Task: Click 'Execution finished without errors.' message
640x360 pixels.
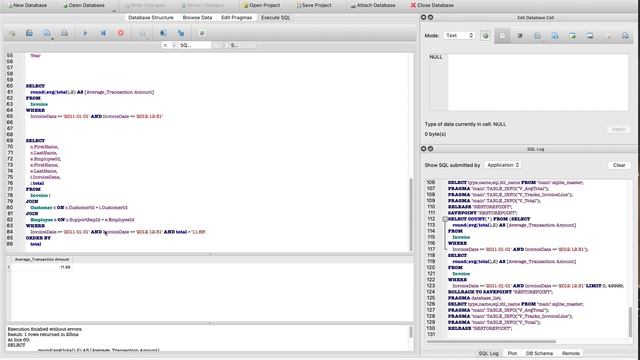Action: [45, 329]
